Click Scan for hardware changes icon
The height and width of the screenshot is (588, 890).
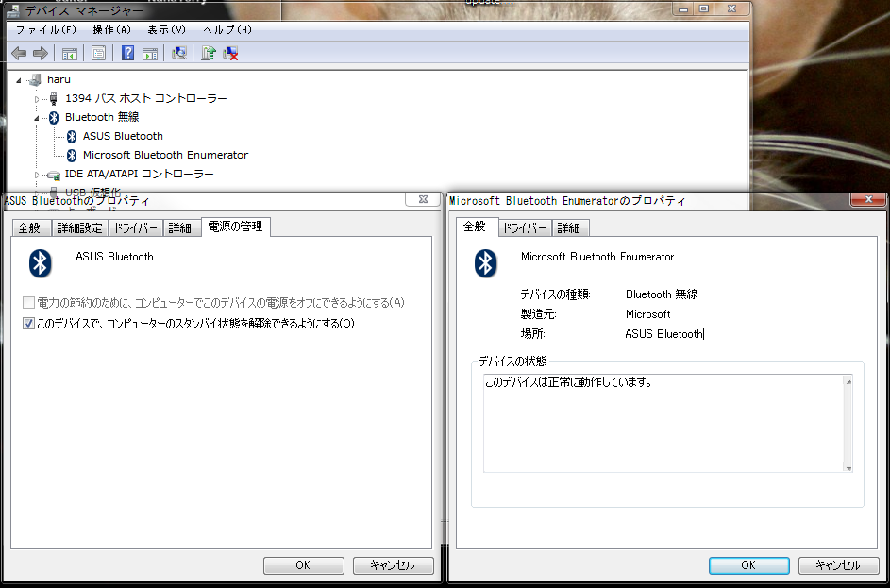point(179,54)
